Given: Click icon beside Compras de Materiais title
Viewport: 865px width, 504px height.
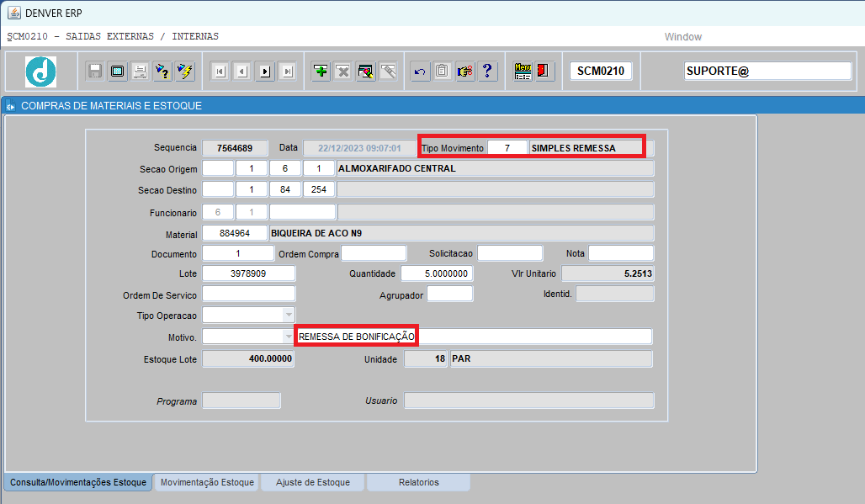Looking at the screenshot, I should click(10, 106).
